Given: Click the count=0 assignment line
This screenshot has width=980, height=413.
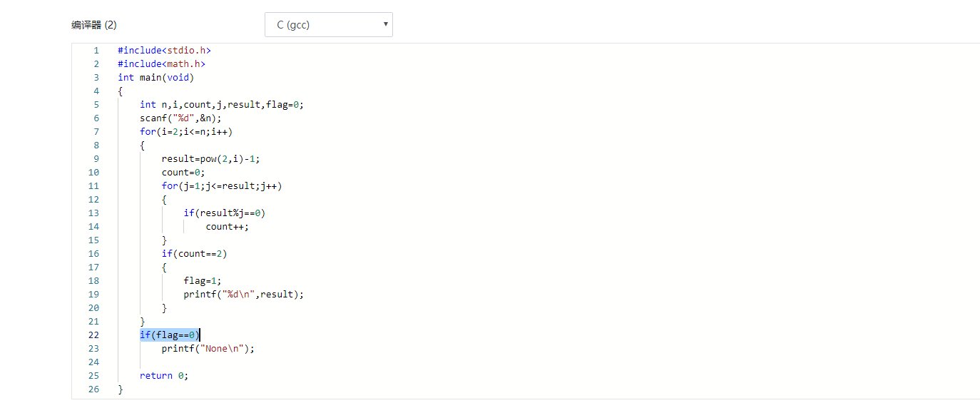Looking at the screenshot, I should point(183,173).
